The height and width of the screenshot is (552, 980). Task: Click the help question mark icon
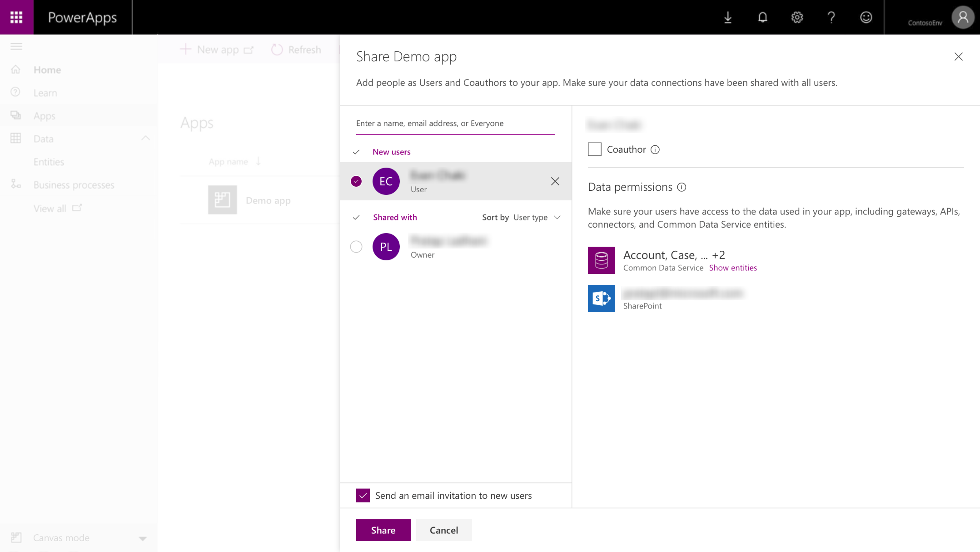coord(831,17)
